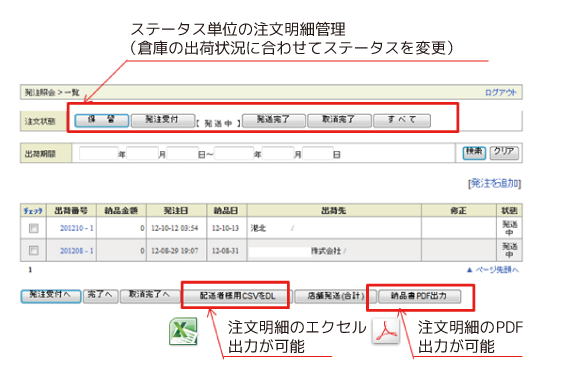
Task: Click the 店舗発送(合計) button
Action: (335, 296)
